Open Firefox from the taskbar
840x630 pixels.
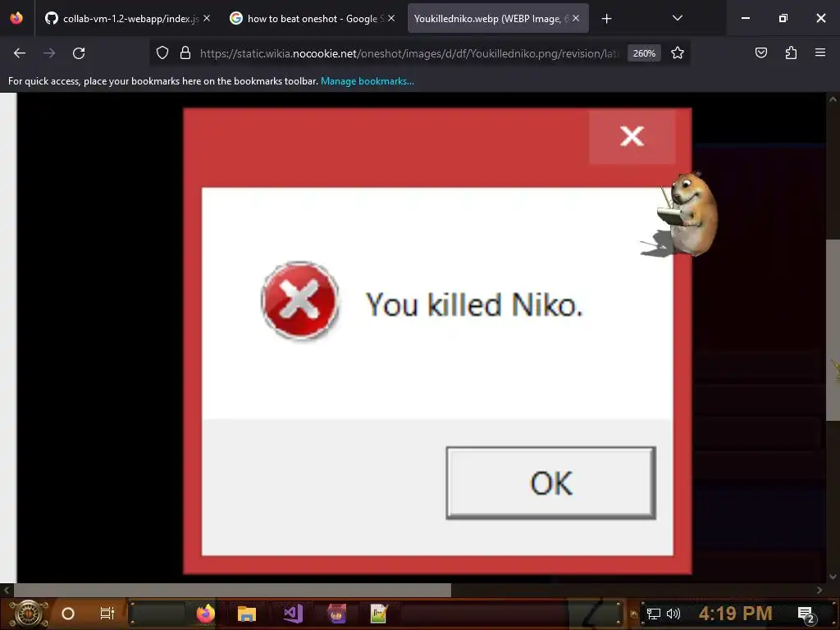coord(205,614)
